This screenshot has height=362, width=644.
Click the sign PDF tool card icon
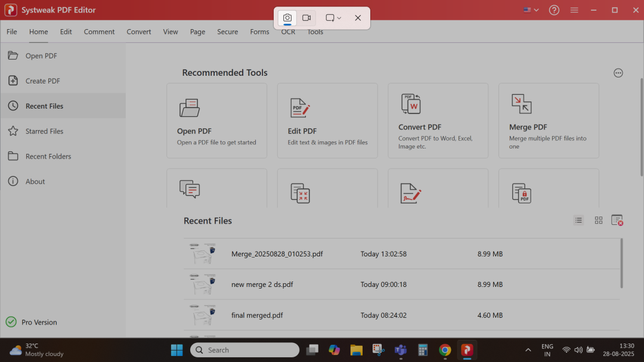point(411,193)
